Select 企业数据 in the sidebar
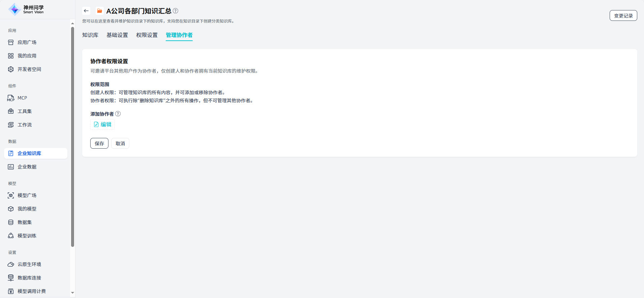The width and height of the screenshot is (644, 298). 27,167
